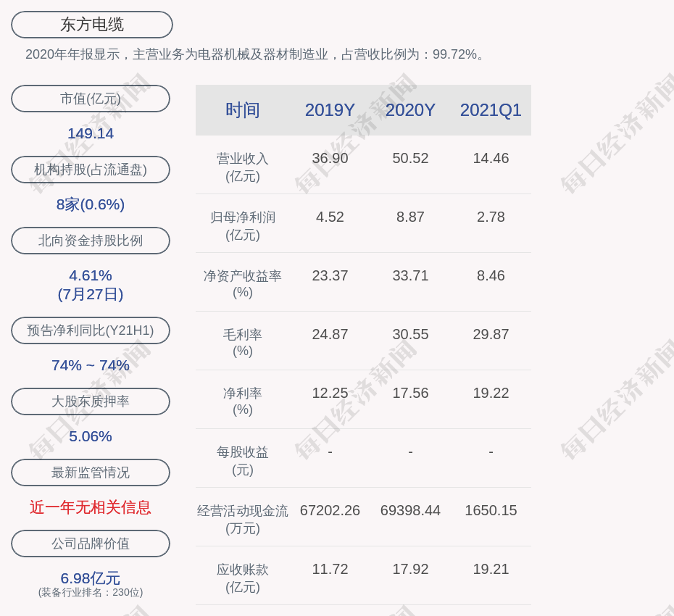Click the 市值(亿元) label pill

[91, 99]
